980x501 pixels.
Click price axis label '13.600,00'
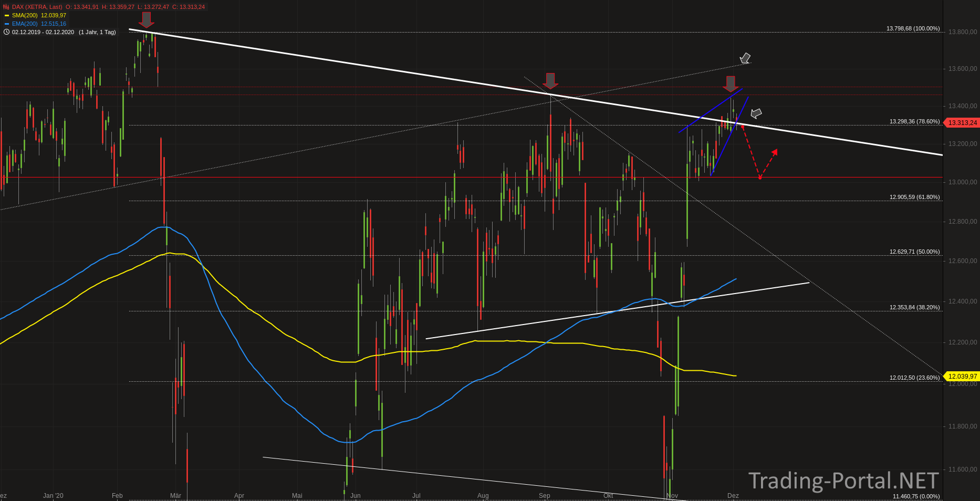963,69
